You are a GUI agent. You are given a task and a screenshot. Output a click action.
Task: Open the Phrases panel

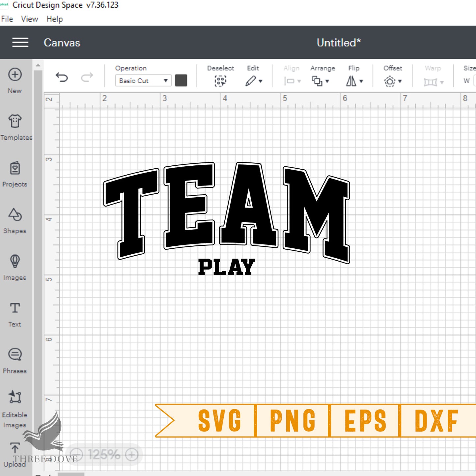pos(15,361)
